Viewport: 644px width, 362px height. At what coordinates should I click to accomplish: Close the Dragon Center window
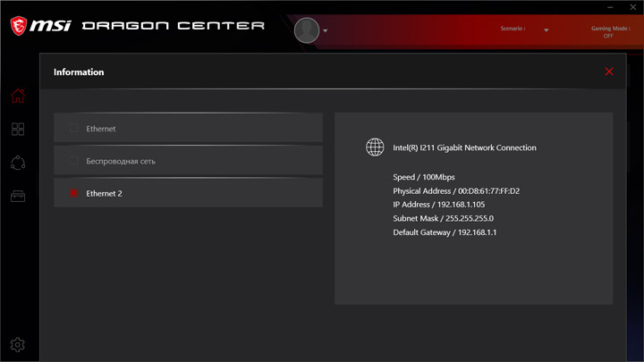coord(633,7)
